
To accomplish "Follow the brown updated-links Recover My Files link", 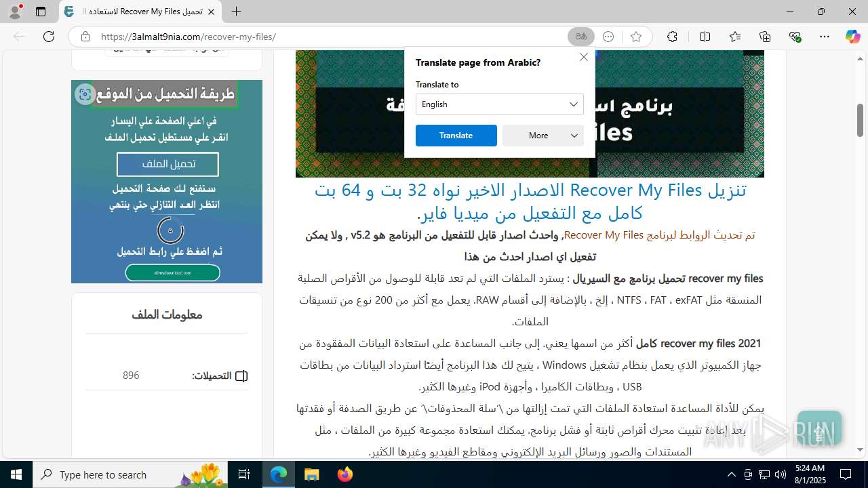I will (659, 235).
